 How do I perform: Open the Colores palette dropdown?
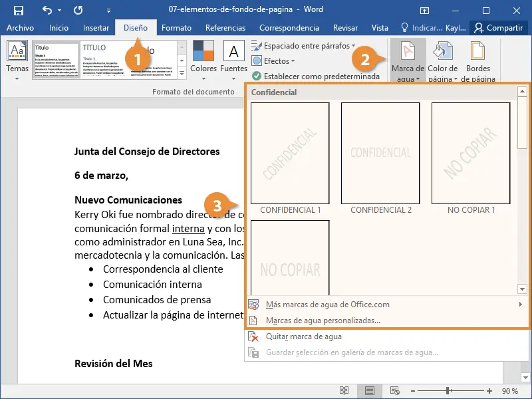pos(203,60)
